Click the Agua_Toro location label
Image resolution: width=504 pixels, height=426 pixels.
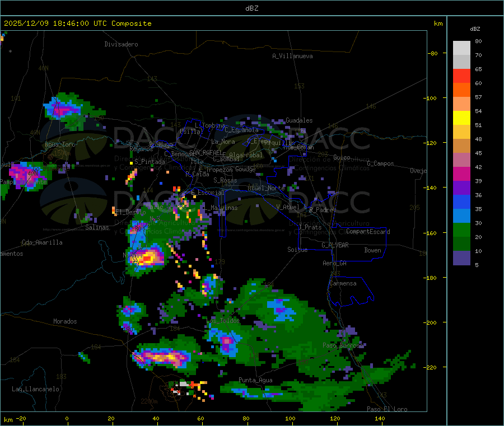(60, 144)
